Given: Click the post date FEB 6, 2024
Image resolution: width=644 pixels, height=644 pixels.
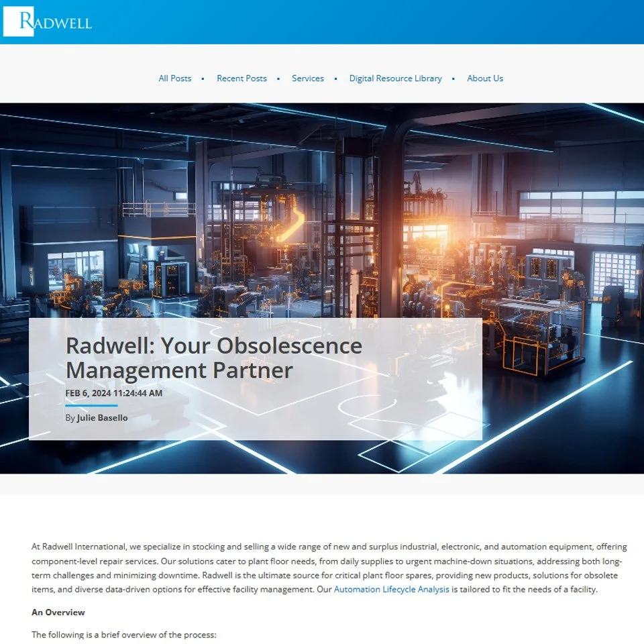Looking at the screenshot, I should click(114, 393).
